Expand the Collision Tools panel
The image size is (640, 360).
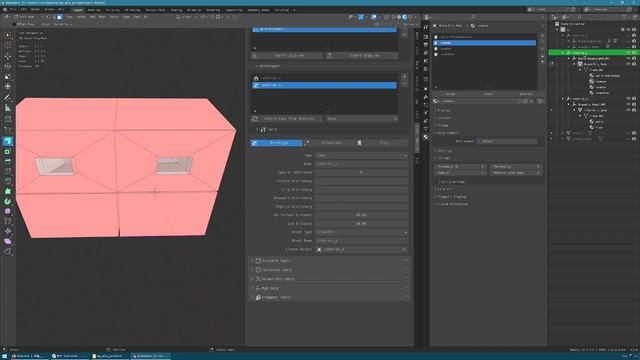coord(329,270)
